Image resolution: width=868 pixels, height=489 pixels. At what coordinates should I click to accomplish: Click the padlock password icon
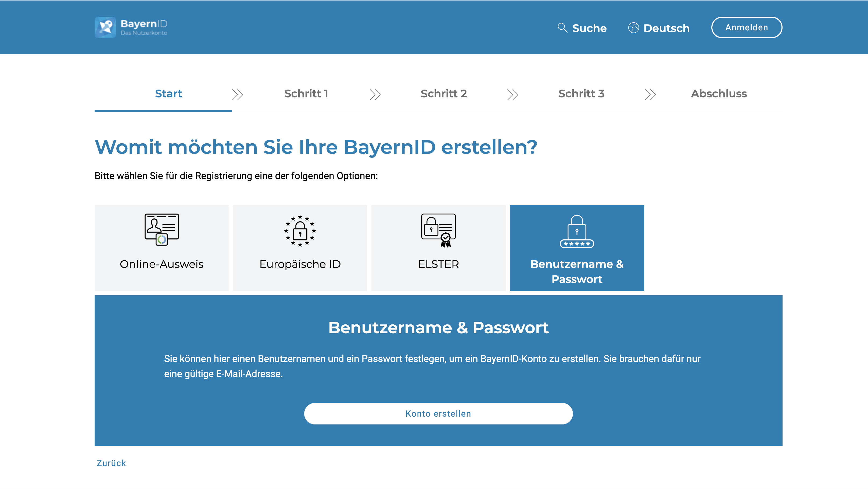point(577,231)
